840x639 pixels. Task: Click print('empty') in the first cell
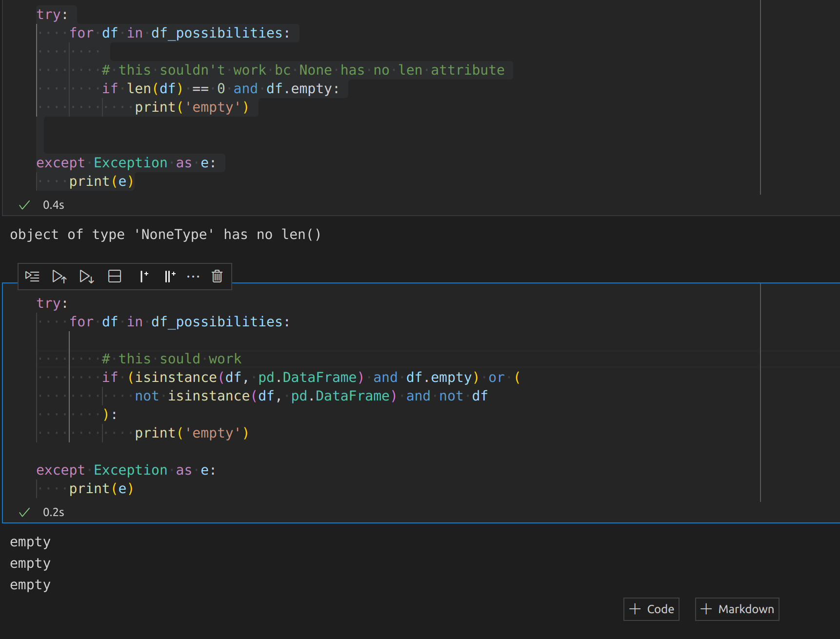(192, 107)
